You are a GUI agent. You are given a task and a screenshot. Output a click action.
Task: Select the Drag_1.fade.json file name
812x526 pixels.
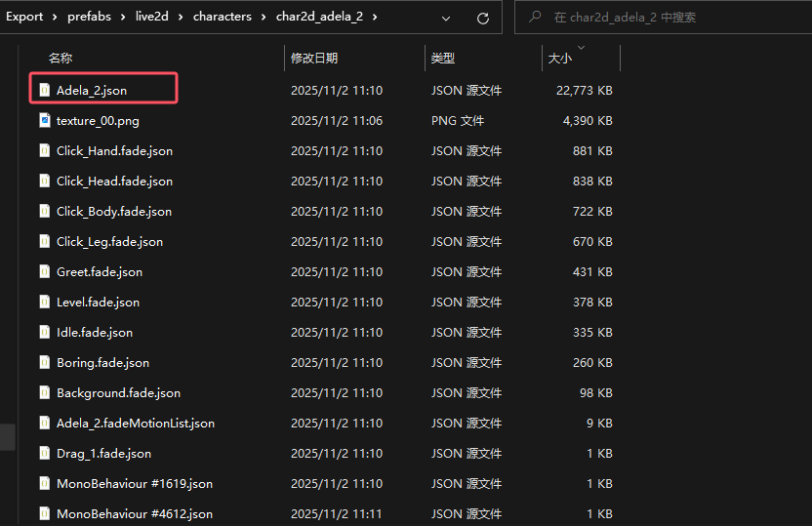104,453
